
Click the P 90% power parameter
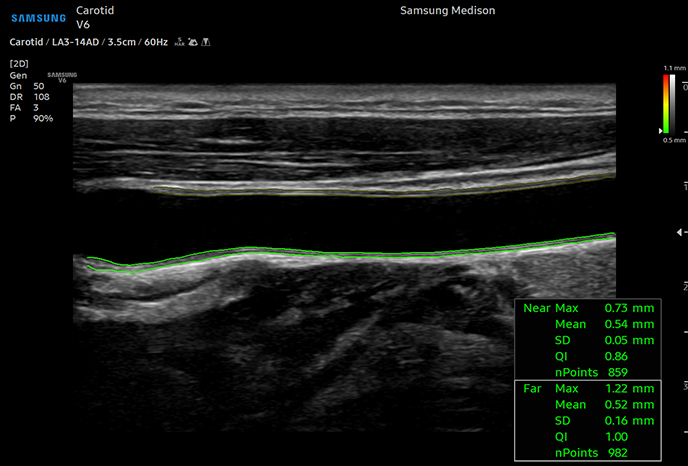30,119
